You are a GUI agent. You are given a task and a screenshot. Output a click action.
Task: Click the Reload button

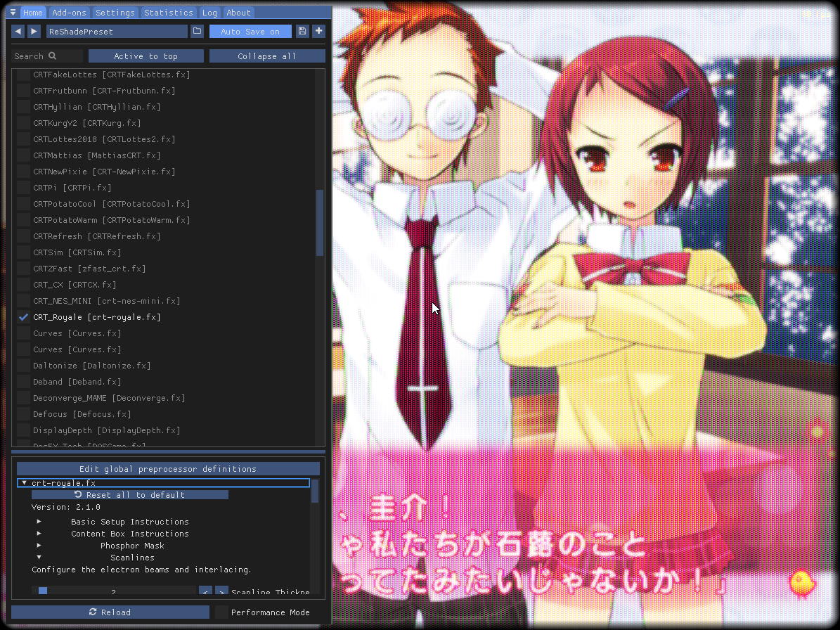[x=110, y=612]
